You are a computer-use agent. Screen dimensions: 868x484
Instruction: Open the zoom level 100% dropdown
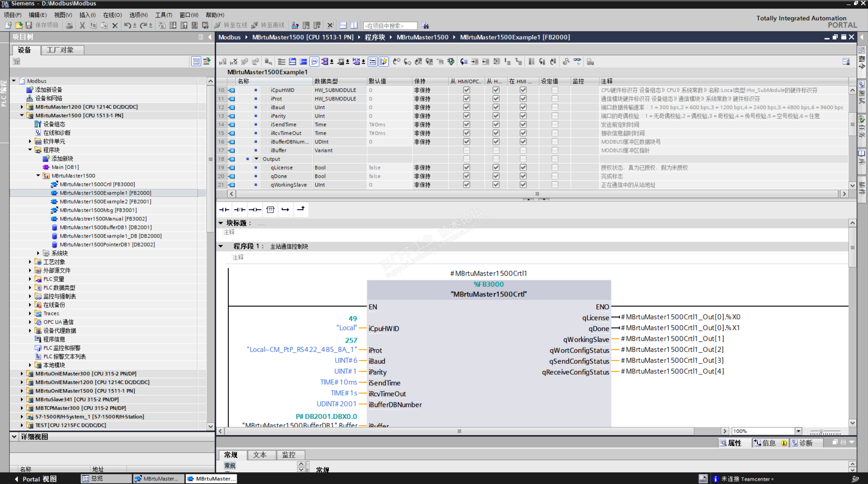(x=798, y=431)
